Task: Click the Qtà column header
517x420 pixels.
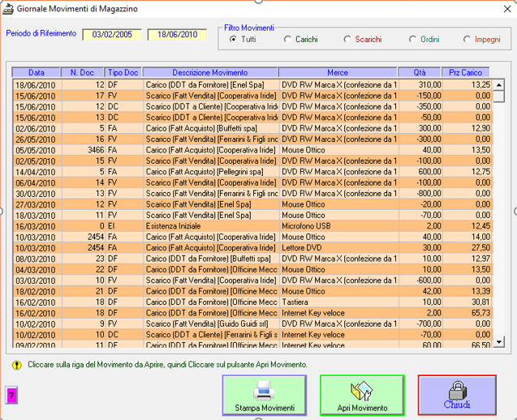Action: click(420, 72)
